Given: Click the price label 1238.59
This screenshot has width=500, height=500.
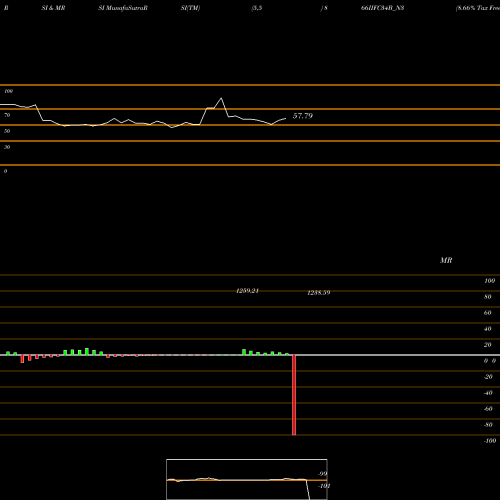Looking at the screenshot, I should click(319, 293).
